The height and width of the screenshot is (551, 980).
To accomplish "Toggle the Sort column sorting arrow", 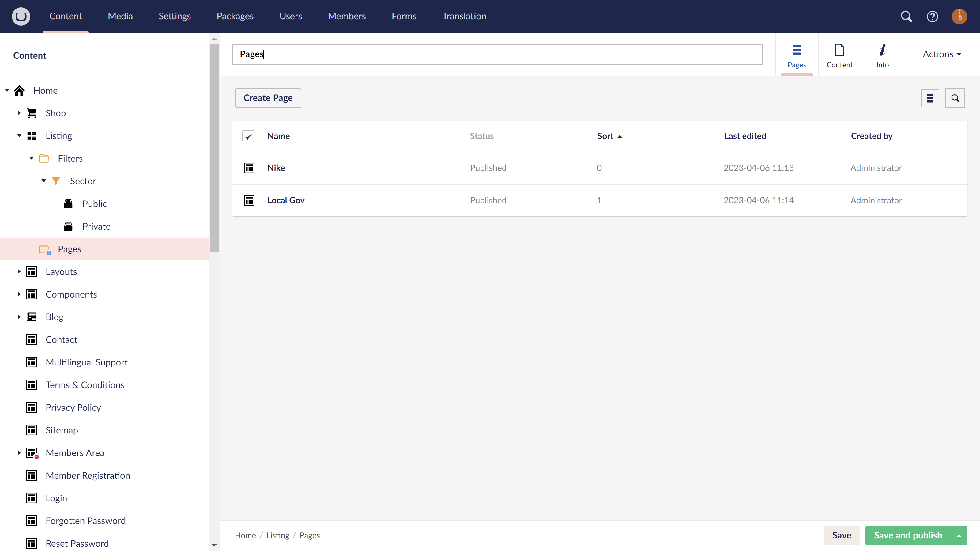I will tap(621, 136).
